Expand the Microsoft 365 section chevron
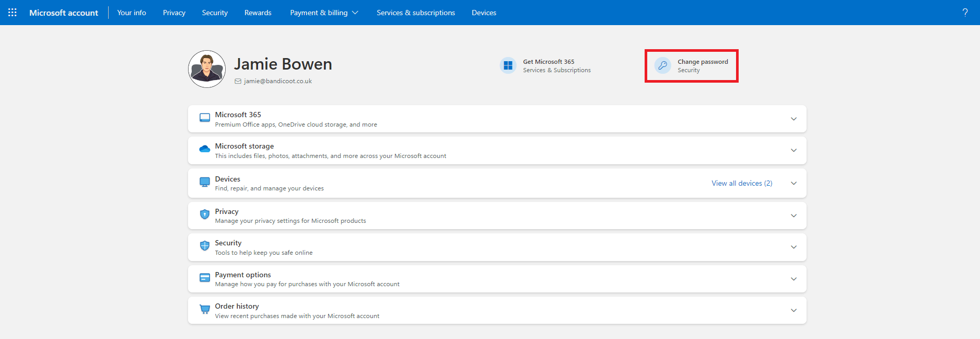 click(794, 119)
